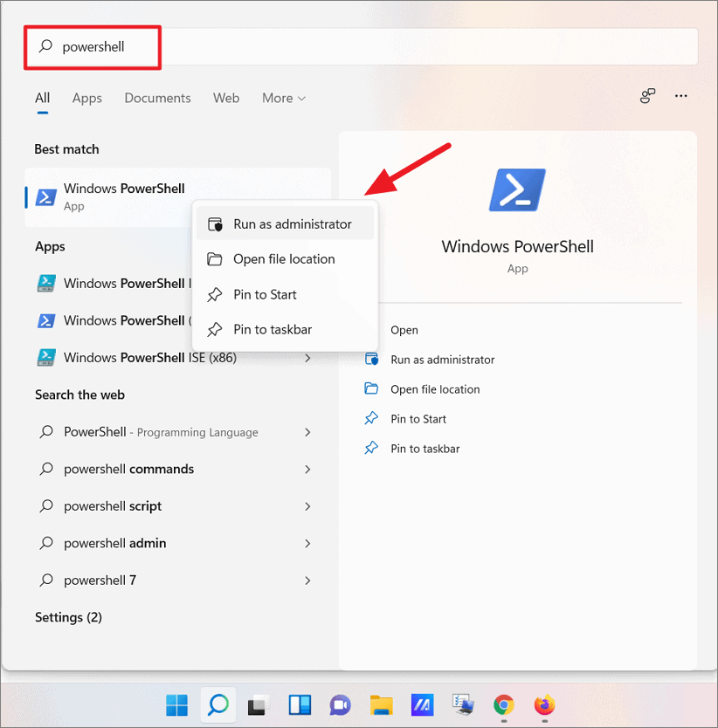Click the search feedback account icon
Viewport: 718px width, 728px height.
pos(647,96)
